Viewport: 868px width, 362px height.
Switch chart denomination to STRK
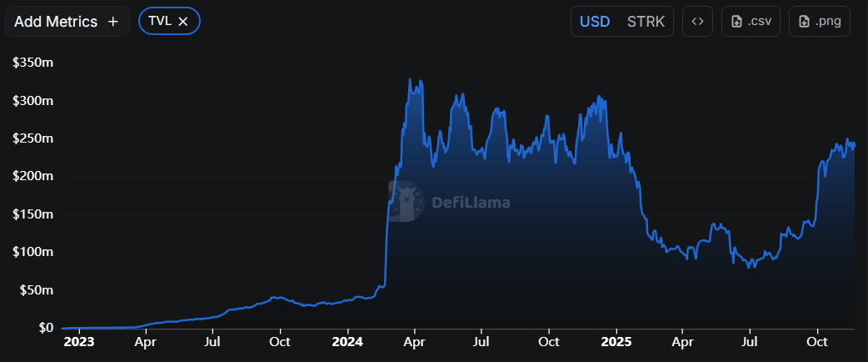[646, 22]
